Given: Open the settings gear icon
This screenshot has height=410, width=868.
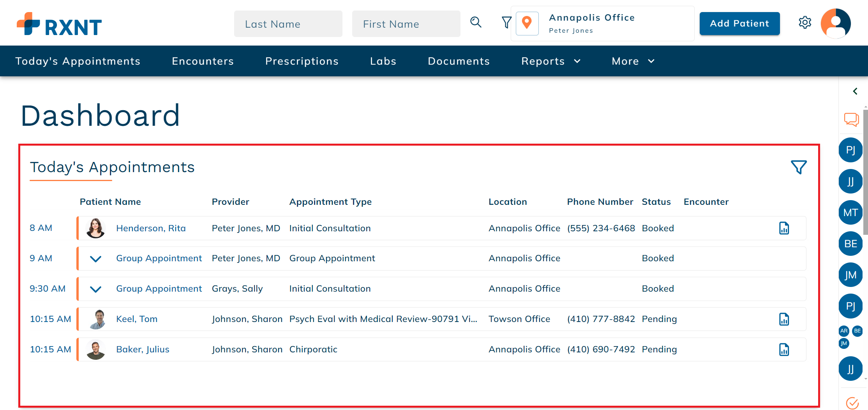Looking at the screenshot, I should click(805, 23).
